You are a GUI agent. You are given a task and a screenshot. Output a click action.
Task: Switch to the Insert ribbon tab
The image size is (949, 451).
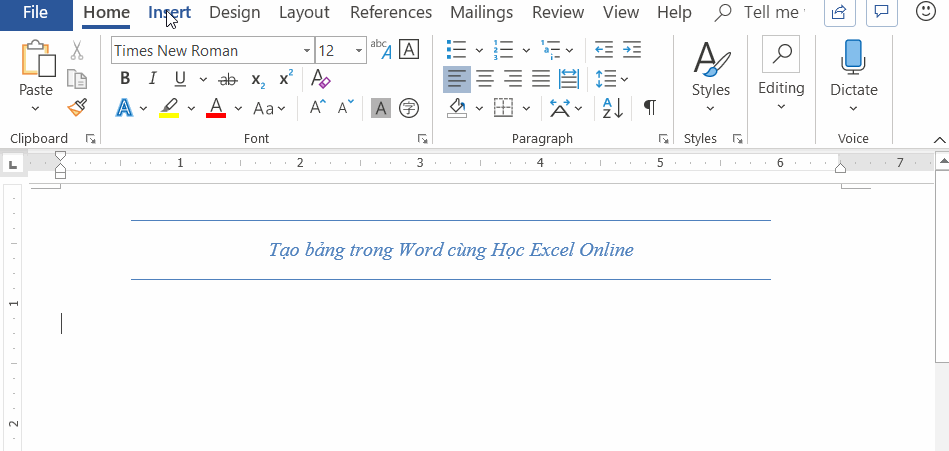pos(169,13)
